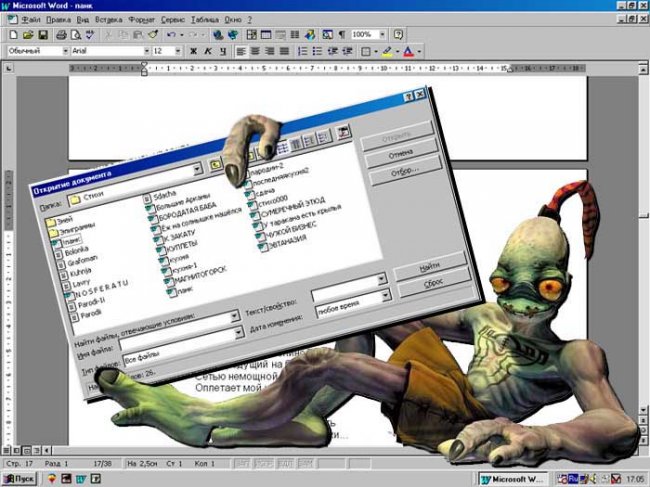This screenshot has height=487, width=650.
Task: Open the Windows Пуск start button
Action: 19,479
